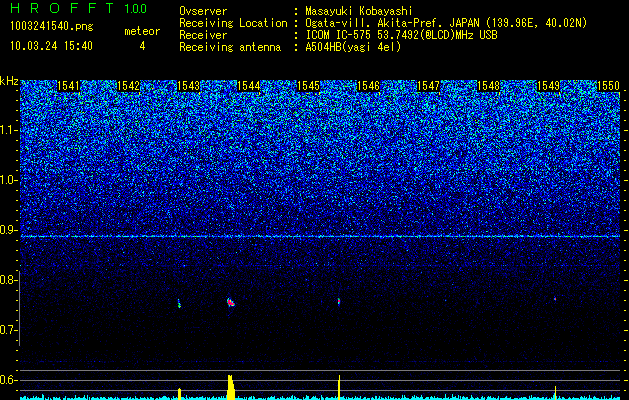This screenshot has width=629, height=400.
Task: Click the 1543 time marker
Action: point(188,86)
